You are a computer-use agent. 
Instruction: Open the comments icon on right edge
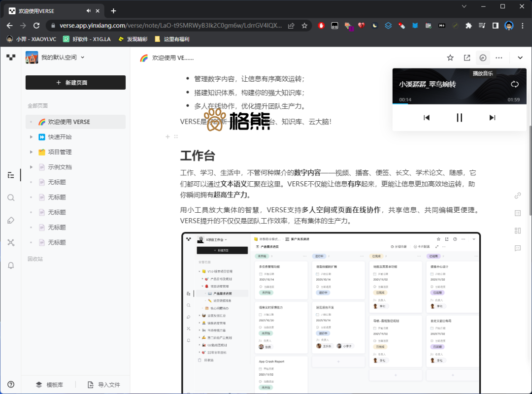[517, 248]
